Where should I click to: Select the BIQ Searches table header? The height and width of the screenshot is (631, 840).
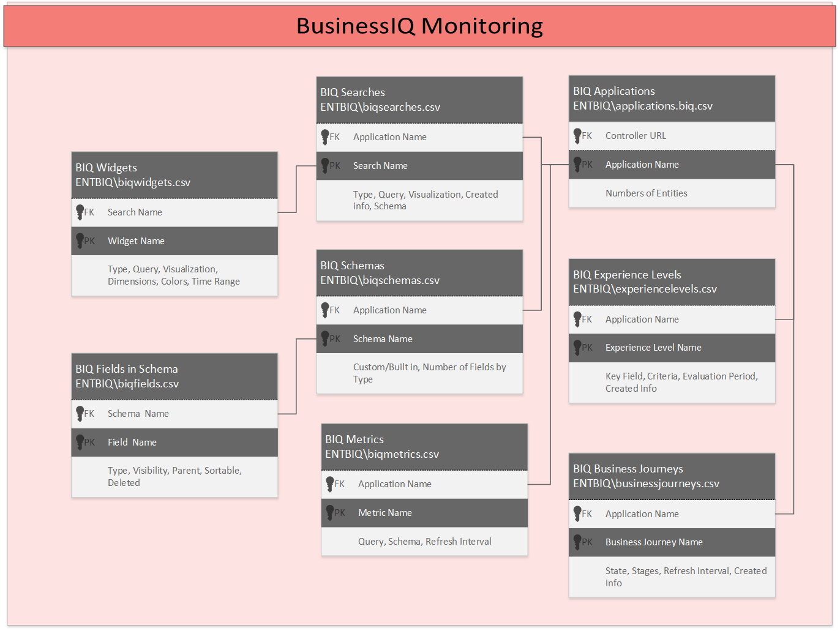tap(419, 100)
